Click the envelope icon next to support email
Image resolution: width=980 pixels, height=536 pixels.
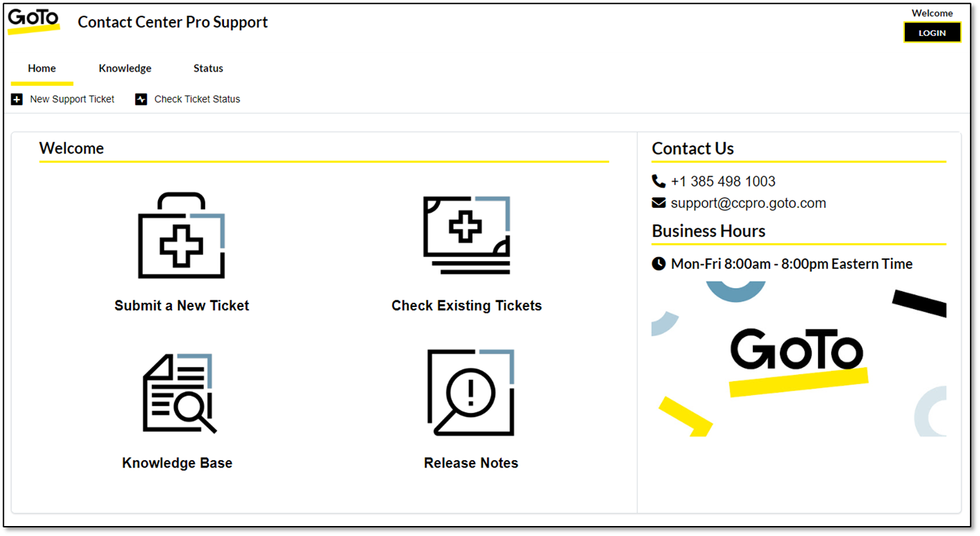point(658,203)
